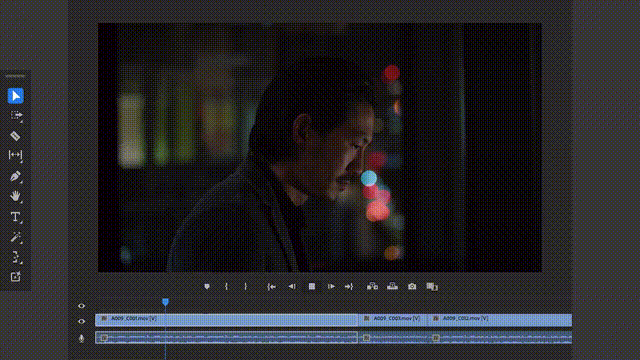Image resolution: width=640 pixels, height=360 pixels.
Task: Select the Track Select Forward tool
Action: pos(16,116)
